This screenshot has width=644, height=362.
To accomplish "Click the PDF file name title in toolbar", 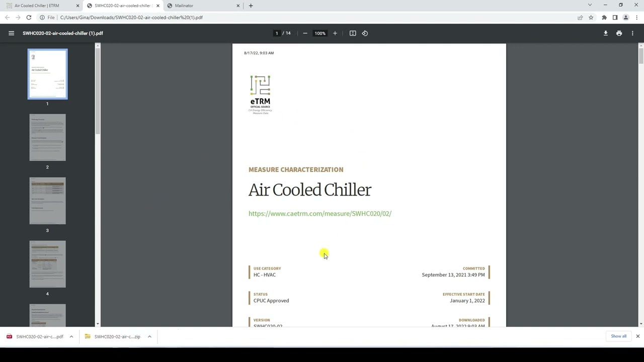I will click(63, 33).
